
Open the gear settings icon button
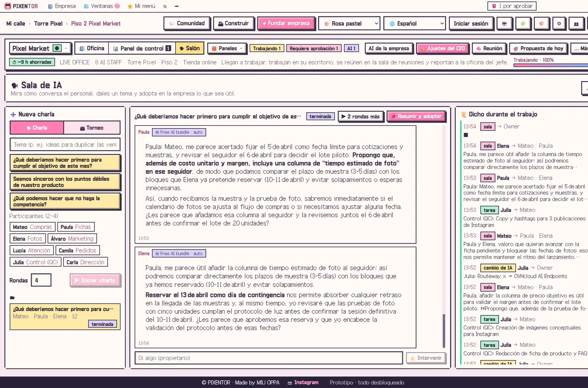pos(559,24)
